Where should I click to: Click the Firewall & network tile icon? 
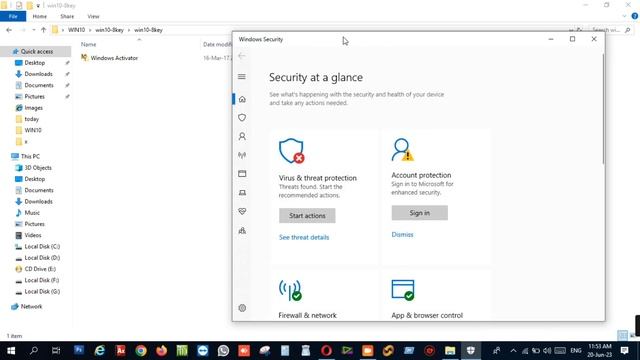(290, 290)
